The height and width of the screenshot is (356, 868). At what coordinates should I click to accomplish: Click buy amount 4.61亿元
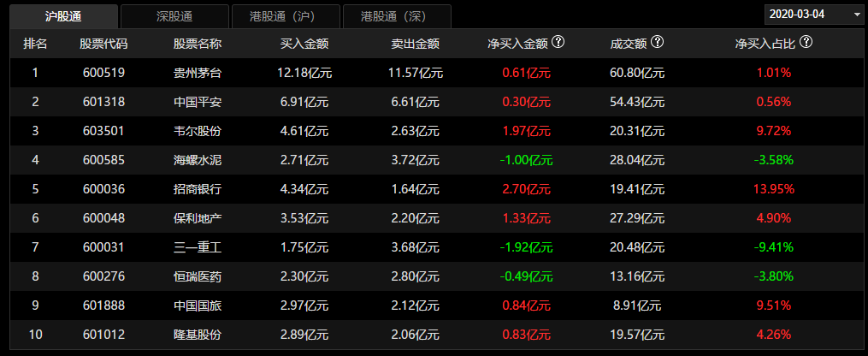tap(304, 131)
